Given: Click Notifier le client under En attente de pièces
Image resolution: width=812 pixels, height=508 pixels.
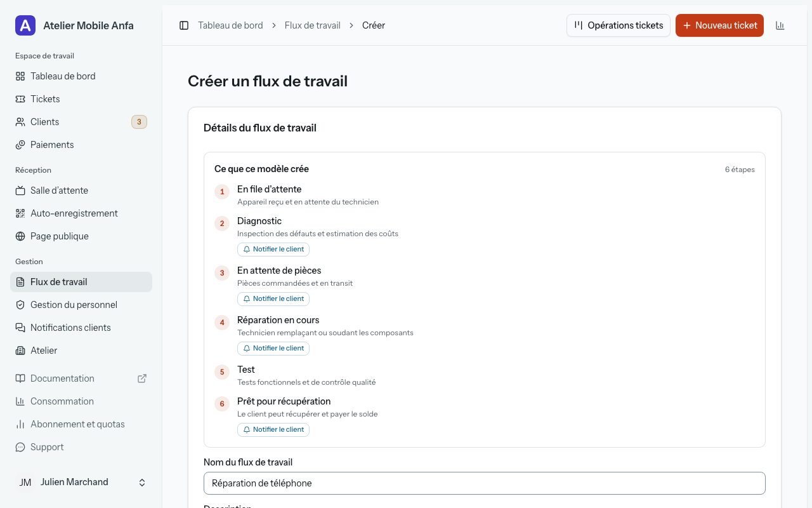Looking at the screenshot, I should 273,299.
